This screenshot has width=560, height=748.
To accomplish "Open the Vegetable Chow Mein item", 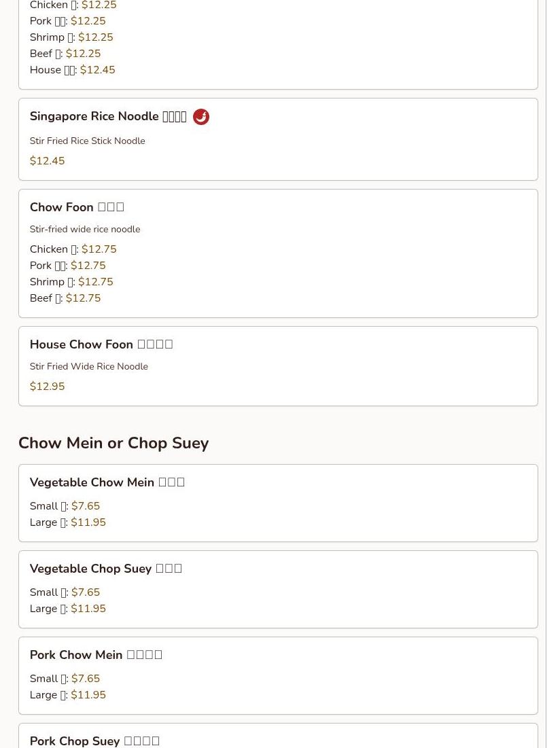I will [107, 482].
